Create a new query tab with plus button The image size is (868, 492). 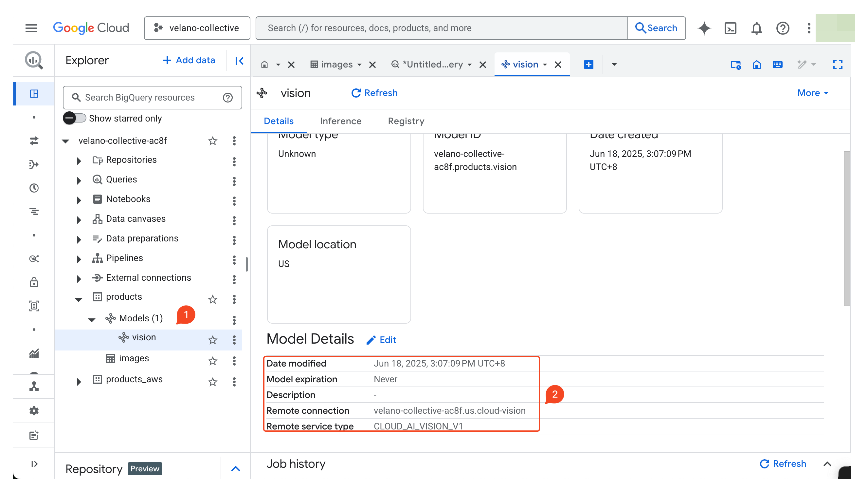click(x=589, y=65)
